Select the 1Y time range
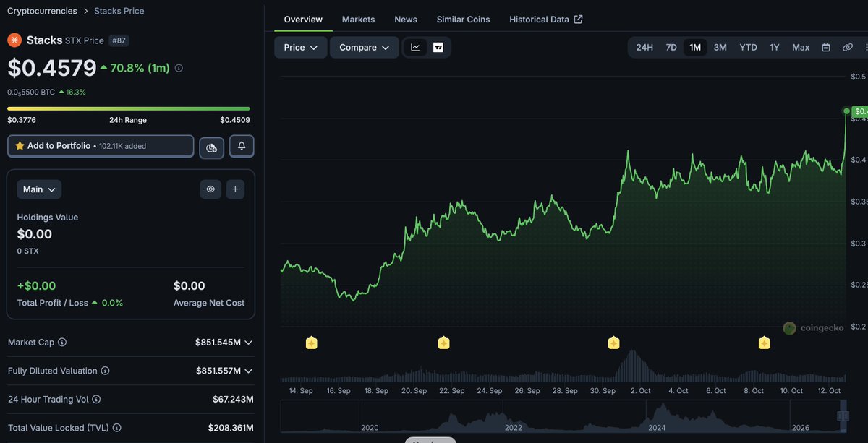The width and height of the screenshot is (868, 443). point(775,48)
